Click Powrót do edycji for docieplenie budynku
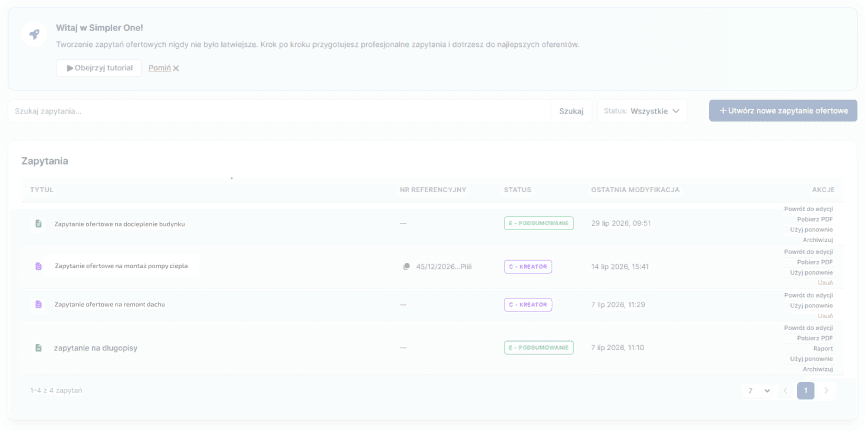Viewport: 865px width, 431px height. point(808,209)
